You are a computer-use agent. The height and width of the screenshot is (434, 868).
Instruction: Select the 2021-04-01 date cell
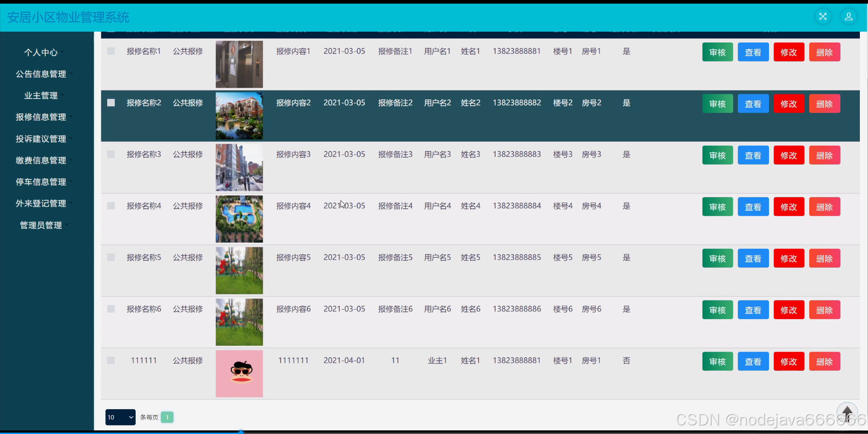click(344, 360)
